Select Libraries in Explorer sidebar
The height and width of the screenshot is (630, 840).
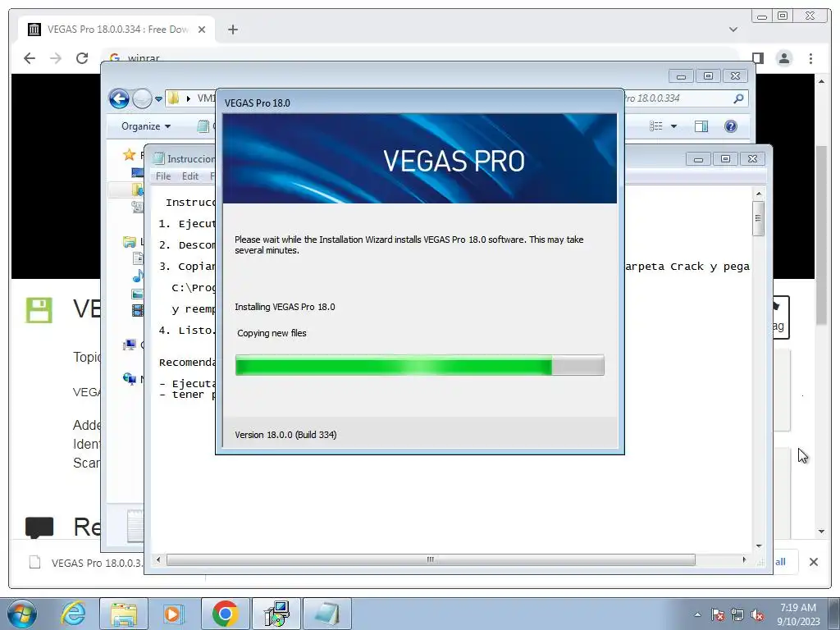[x=129, y=242]
